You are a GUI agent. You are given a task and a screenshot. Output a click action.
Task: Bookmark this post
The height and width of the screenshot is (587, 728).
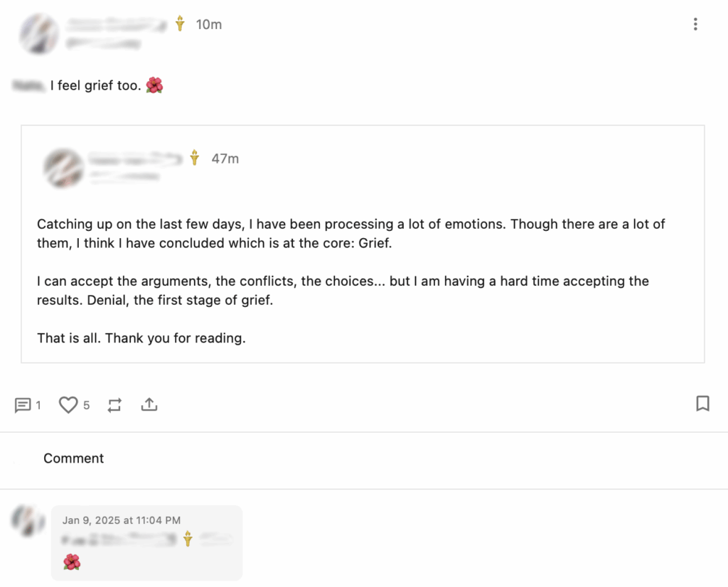pyautogui.click(x=702, y=404)
